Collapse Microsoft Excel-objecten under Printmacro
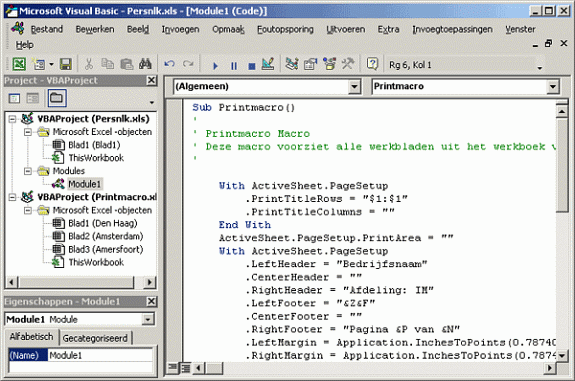The width and height of the screenshot is (575, 381). pos(28,210)
